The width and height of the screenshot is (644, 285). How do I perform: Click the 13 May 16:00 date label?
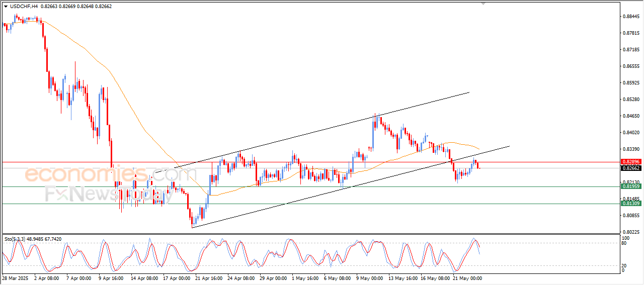point(403,278)
